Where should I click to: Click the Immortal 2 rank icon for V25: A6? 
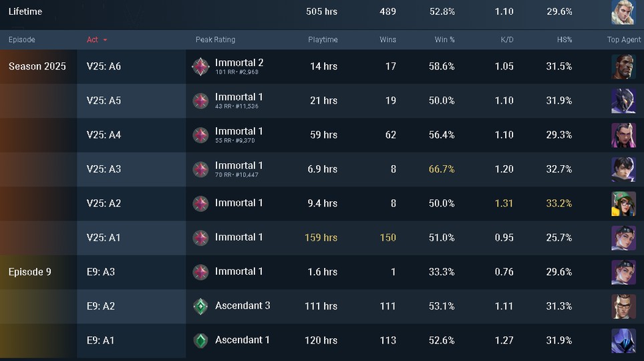coord(200,66)
